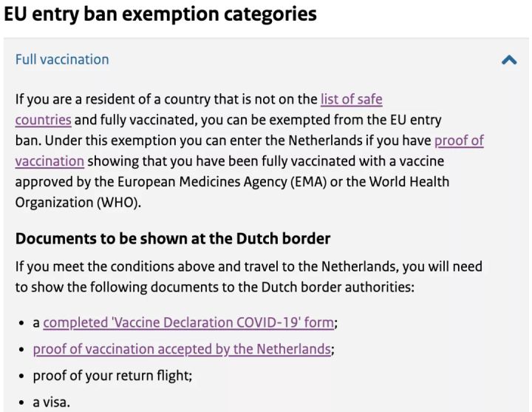Image resolution: width=532 pixels, height=412 pixels.
Task: Follow the "proof of vaccination" link in the first paragraph
Action: click(x=459, y=141)
